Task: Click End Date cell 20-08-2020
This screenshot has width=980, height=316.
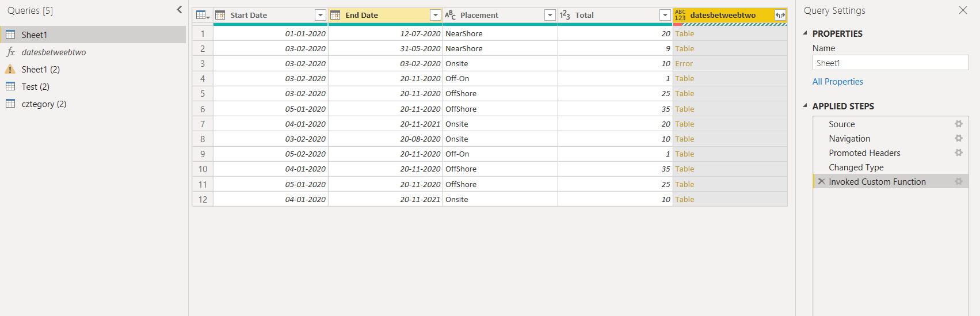Action: 386,139
